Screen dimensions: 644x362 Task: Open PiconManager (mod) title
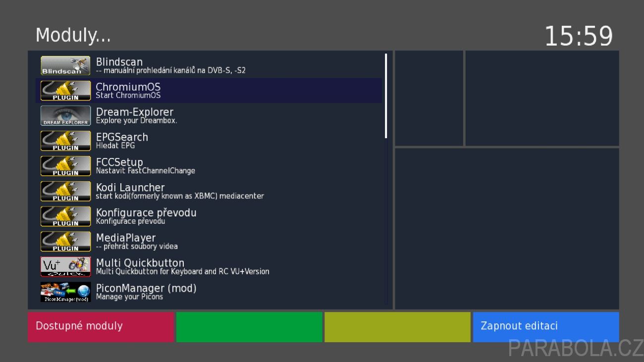click(146, 288)
